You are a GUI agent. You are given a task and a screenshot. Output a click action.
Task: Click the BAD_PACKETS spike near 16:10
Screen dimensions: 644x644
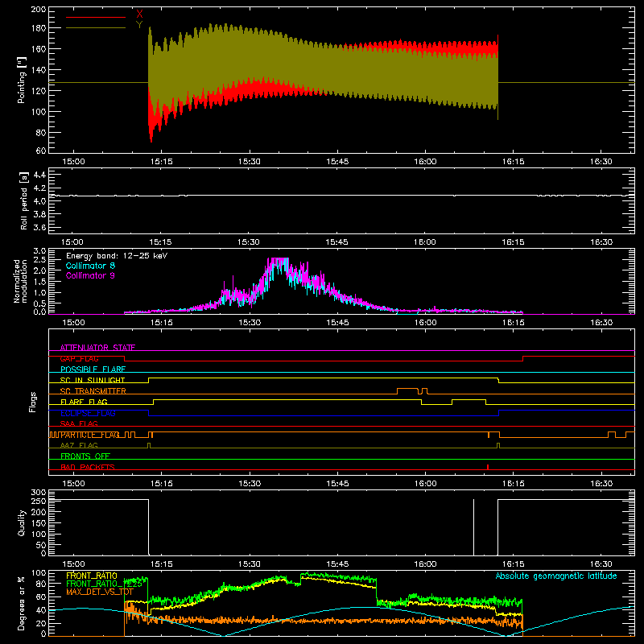488,467
